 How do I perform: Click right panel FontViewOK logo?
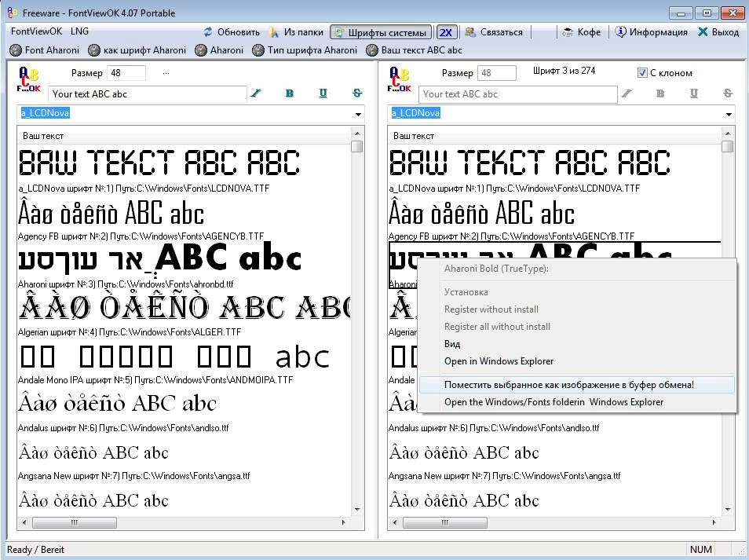point(400,79)
